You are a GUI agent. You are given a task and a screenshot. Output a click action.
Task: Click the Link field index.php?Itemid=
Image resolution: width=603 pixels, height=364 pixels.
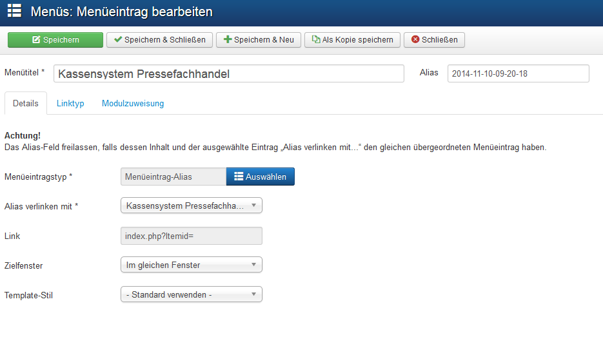(x=192, y=236)
